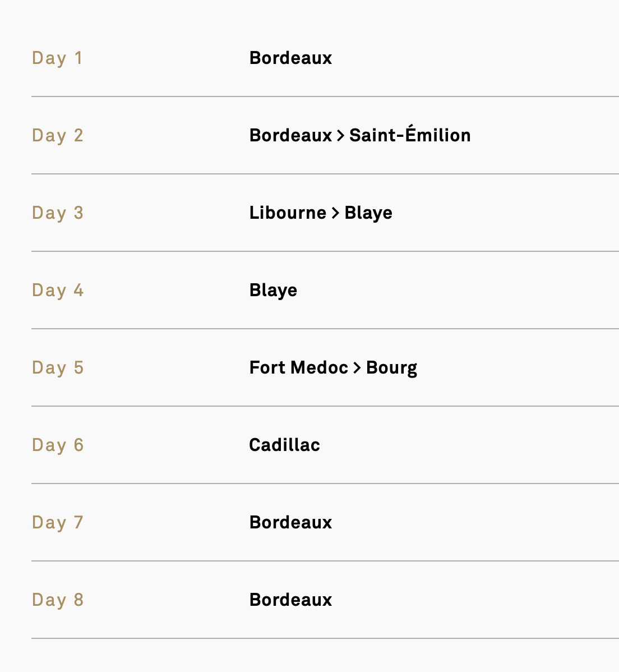Image resolution: width=619 pixels, height=672 pixels.
Task: Click the arrow between Bordeaux and Saint-Émilion
Action: [340, 136]
